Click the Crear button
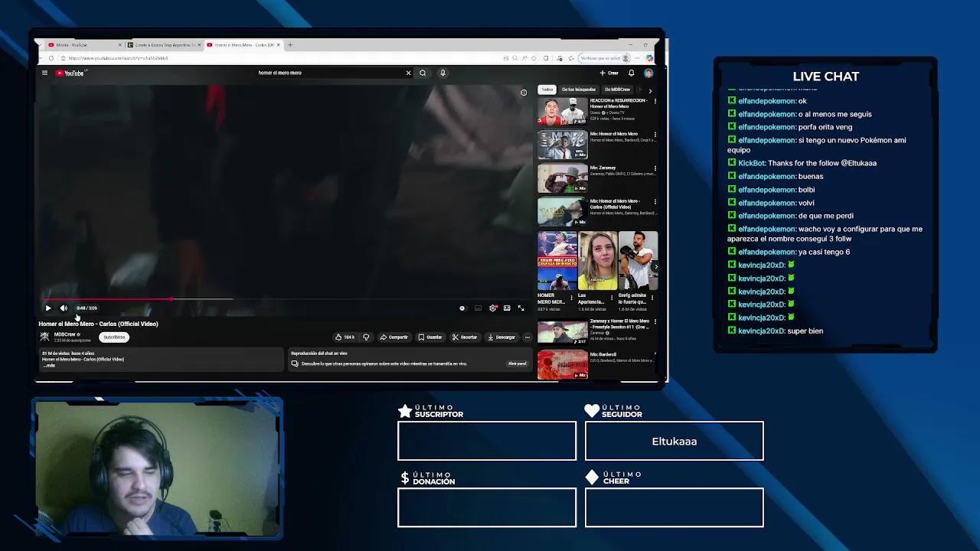The width and height of the screenshot is (980, 551). coord(609,73)
